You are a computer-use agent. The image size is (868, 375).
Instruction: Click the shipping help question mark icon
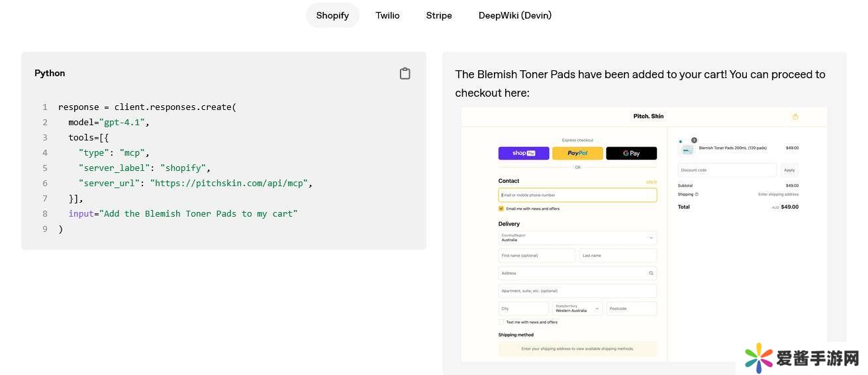click(697, 194)
